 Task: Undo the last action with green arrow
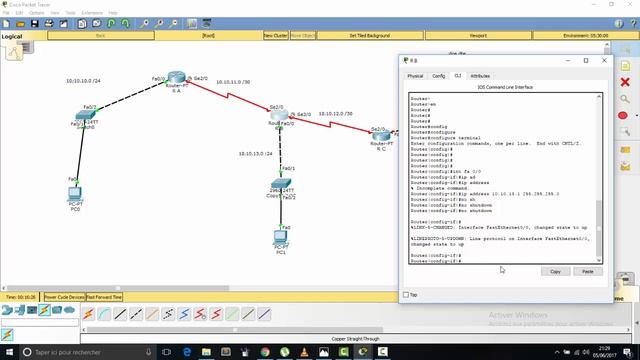pyautogui.click(x=111, y=24)
